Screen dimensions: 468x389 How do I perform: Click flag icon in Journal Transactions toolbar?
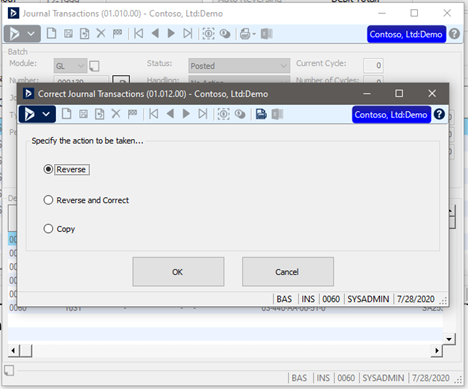(x=117, y=34)
